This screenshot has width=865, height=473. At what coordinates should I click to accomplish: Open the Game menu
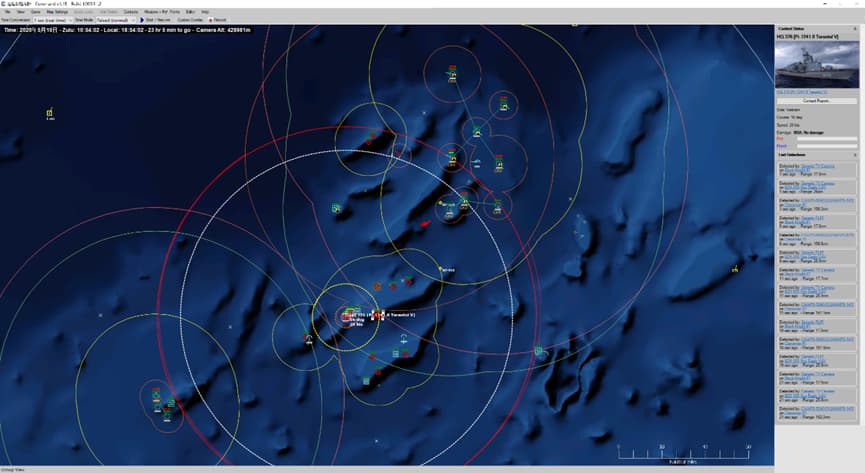(x=36, y=12)
